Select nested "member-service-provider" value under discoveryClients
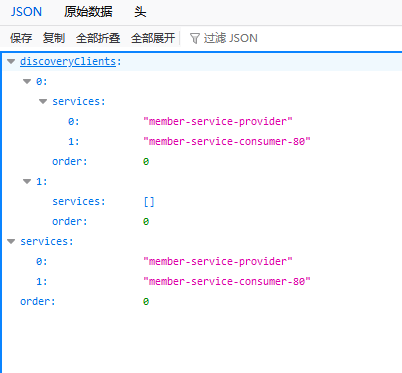 click(x=218, y=121)
